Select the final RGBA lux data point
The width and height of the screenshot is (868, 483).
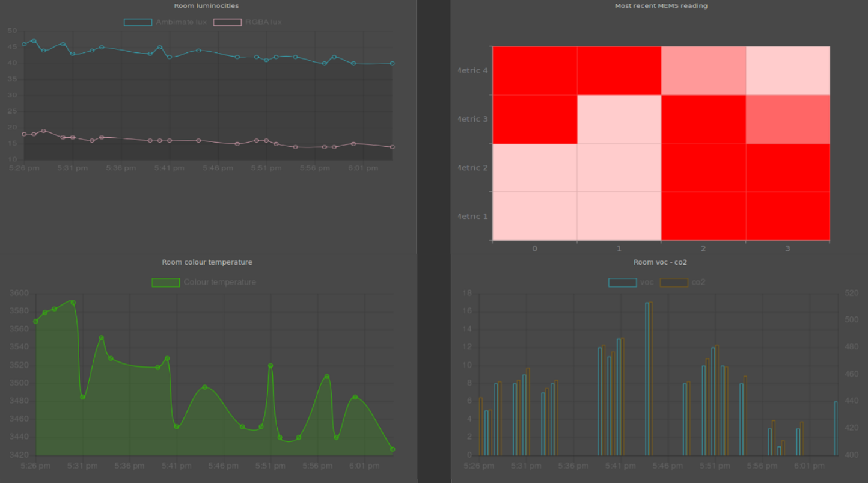coord(393,147)
